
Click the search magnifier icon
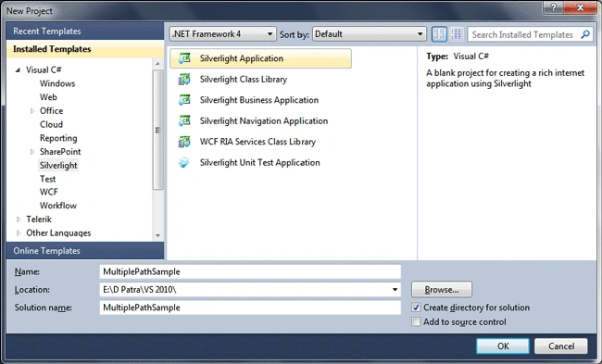click(x=585, y=34)
